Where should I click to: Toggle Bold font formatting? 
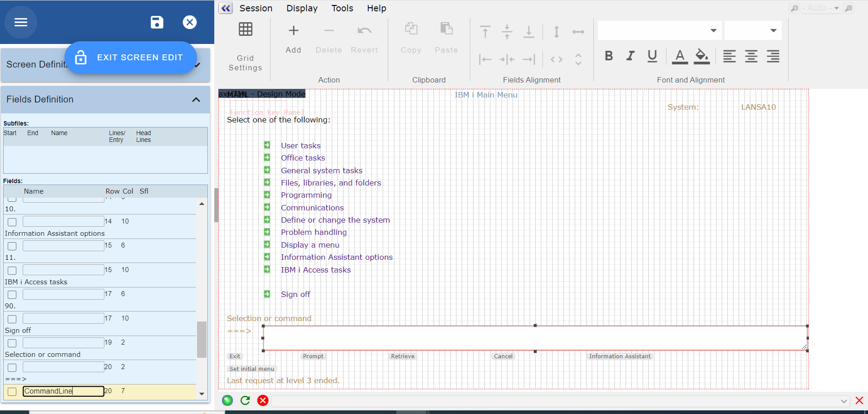click(609, 56)
